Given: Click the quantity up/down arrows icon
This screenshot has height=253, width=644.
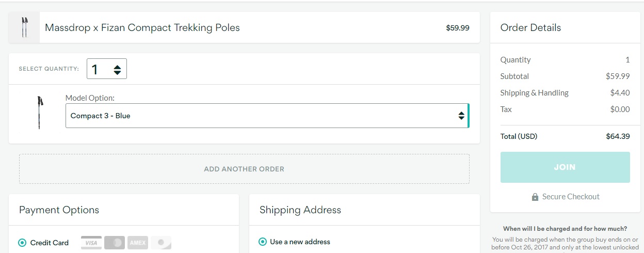Looking at the screenshot, I should coord(117,69).
